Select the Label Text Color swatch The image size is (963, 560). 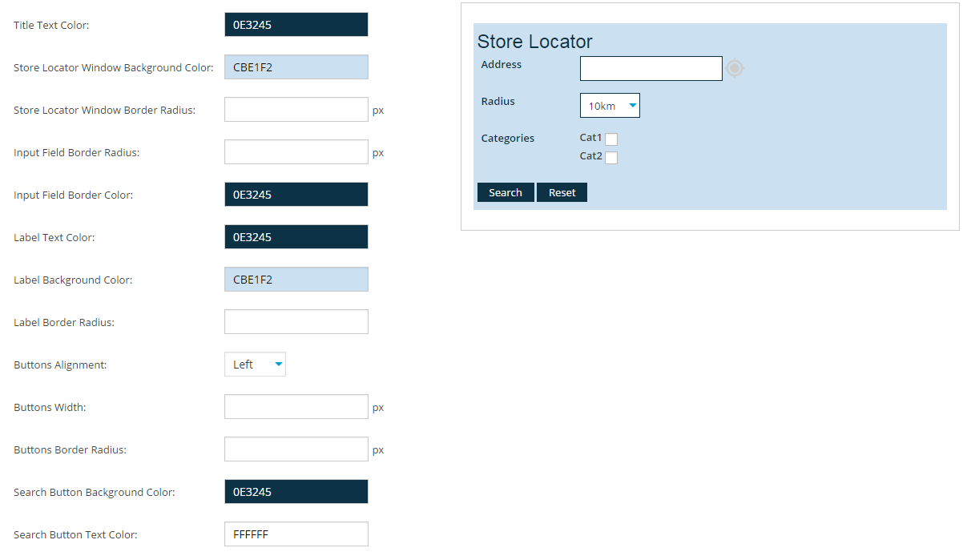[x=296, y=237]
